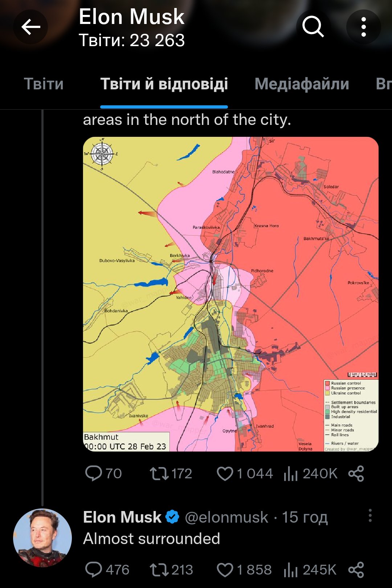The width and height of the screenshot is (392, 588).
Task: Switch to the Медіафайли tab
Action: click(x=302, y=84)
